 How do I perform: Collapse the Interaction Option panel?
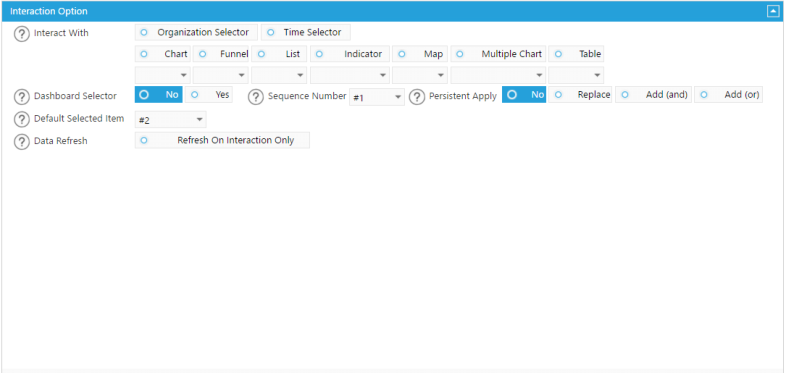tap(772, 11)
